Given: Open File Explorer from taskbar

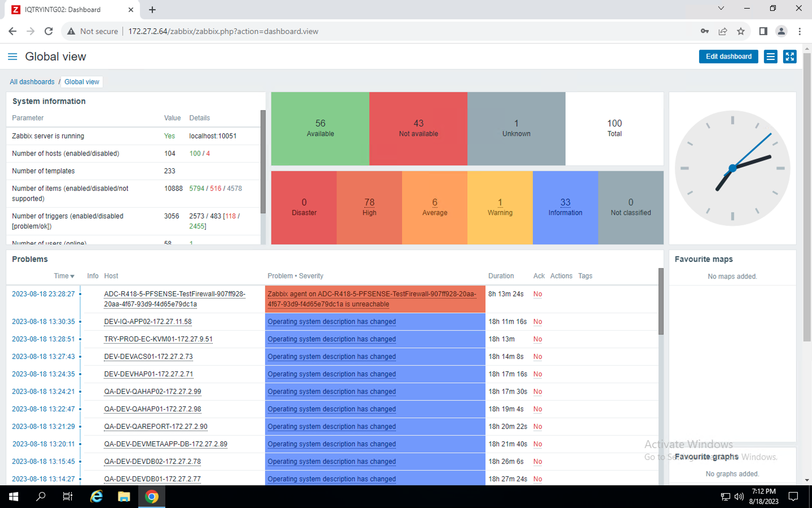Looking at the screenshot, I should point(124,497).
